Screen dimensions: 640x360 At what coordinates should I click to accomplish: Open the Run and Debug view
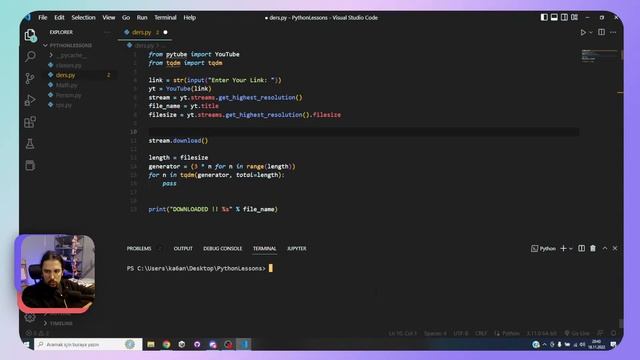(30, 100)
